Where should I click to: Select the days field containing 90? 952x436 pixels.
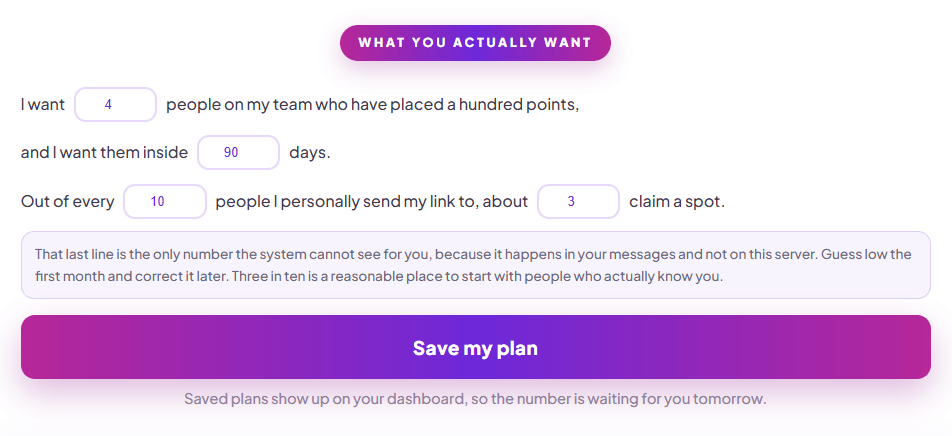point(238,152)
